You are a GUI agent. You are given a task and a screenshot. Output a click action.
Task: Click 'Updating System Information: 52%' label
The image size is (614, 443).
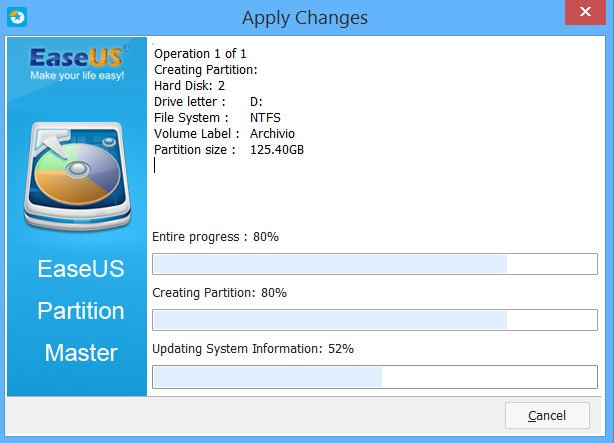pos(253,349)
